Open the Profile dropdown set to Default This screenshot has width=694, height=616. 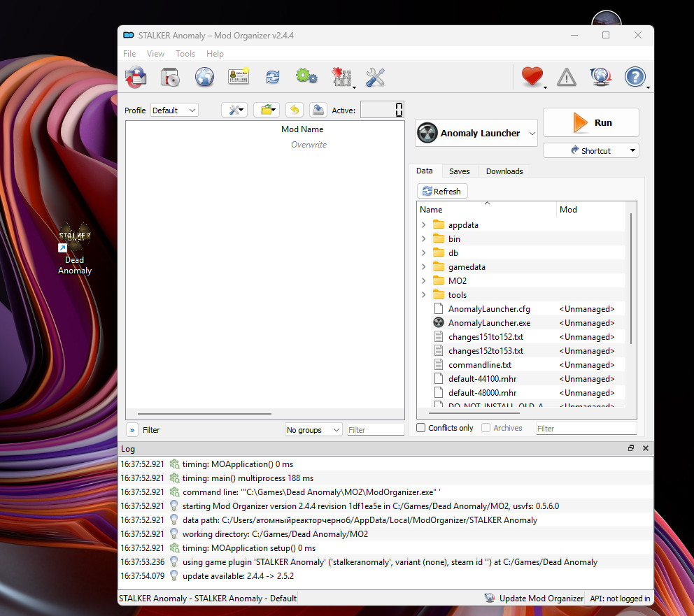click(x=174, y=110)
